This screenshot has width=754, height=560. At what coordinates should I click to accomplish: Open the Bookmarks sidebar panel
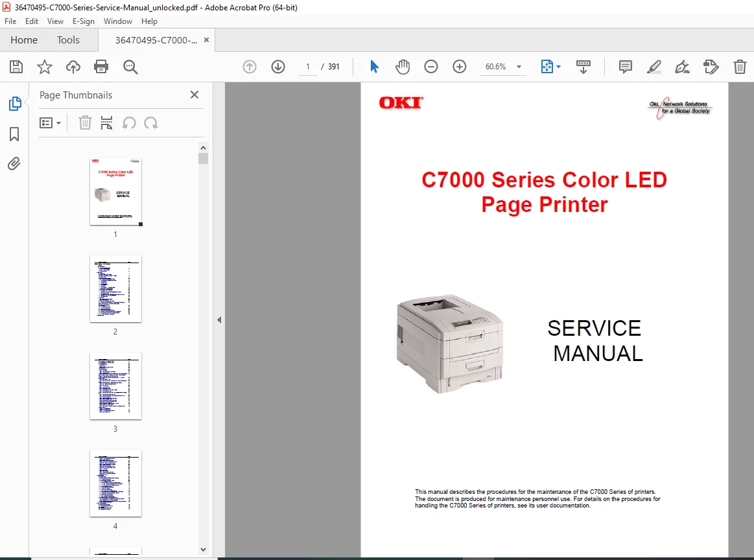[14, 134]
